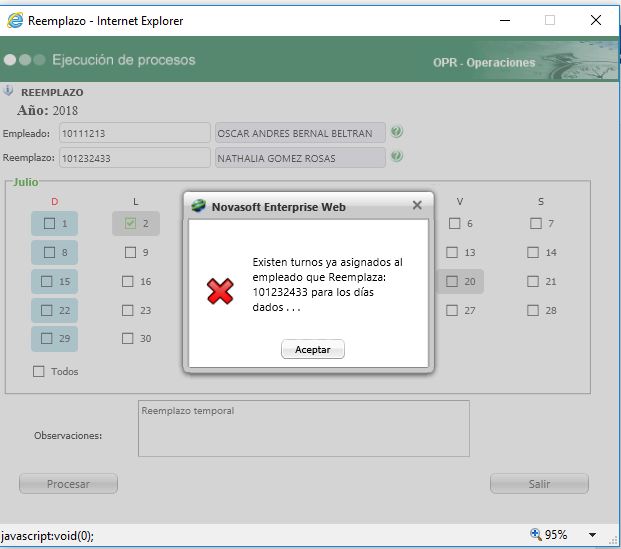The height and width of the screenshot is (549, 621).
Task: Check the day 21 checkbox
Action: pyautogui.click(x=533, y=281)
